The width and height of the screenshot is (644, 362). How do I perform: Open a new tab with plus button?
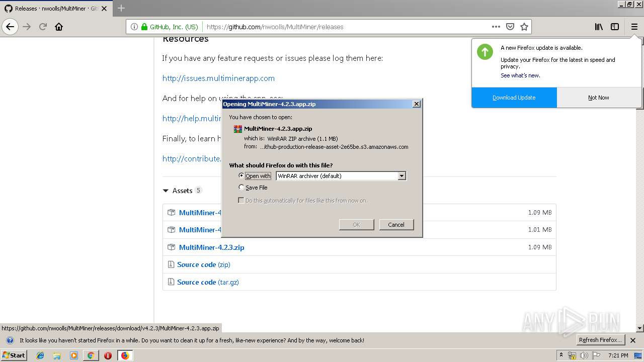click(x=121, y=8)
